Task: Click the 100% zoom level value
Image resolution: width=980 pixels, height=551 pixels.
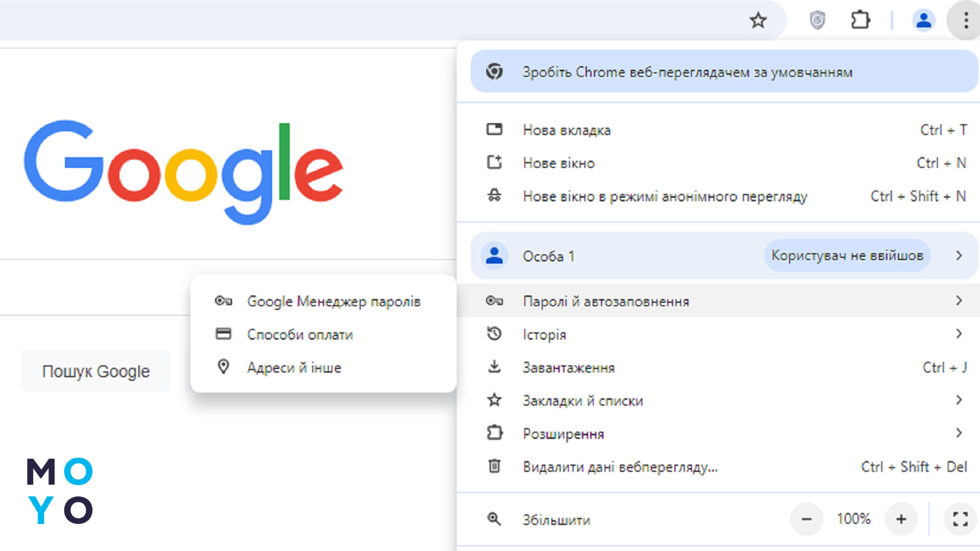Action: tap(853, 519)
